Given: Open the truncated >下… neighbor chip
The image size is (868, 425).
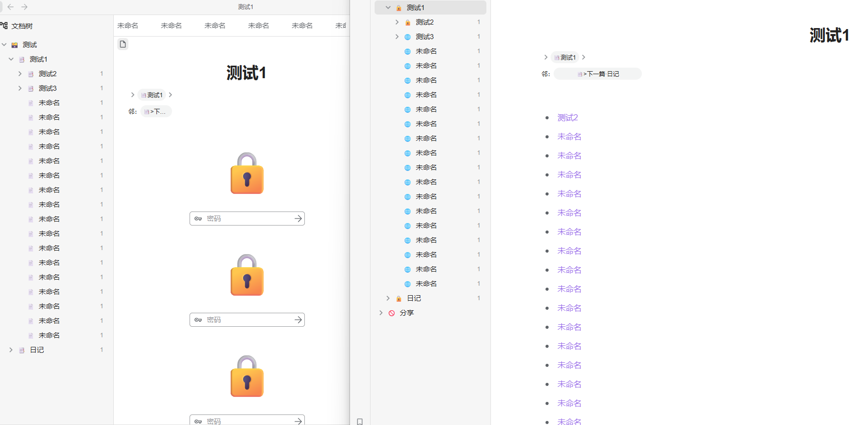Looking at the screenshot, I should [x=156, y=111].
